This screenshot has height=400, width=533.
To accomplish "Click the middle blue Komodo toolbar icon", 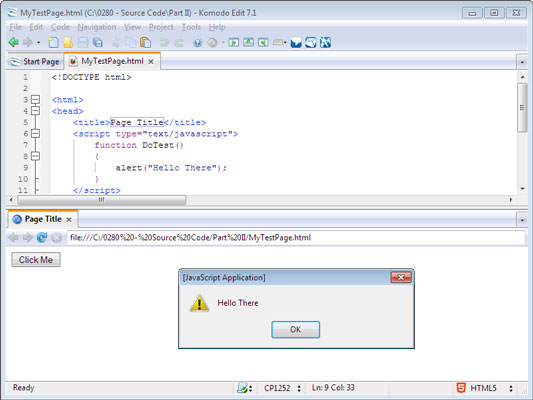I will [311, 42].
